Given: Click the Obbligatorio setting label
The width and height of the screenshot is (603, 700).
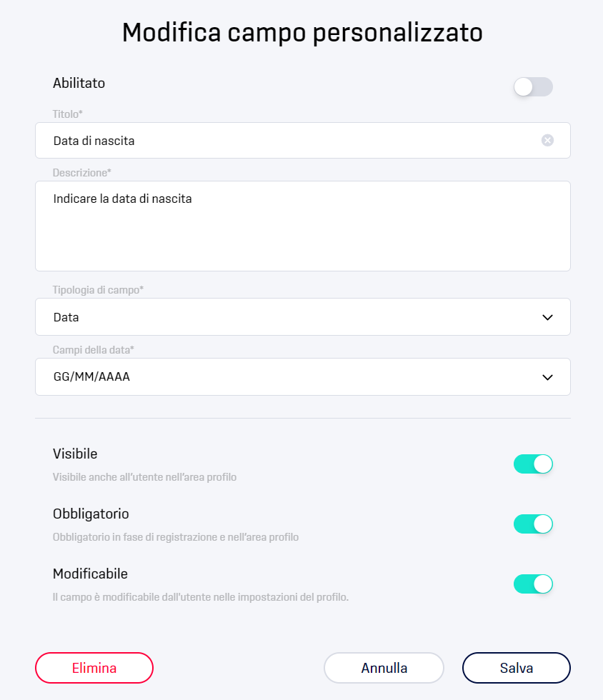Looking at the screenshot, I should (x=91, y=514).
